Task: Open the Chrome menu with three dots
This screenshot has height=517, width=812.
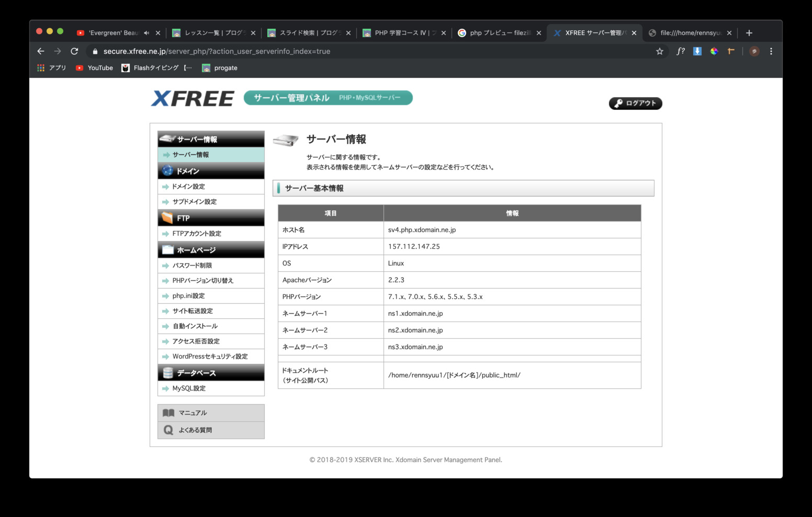Action: point(771,51)
